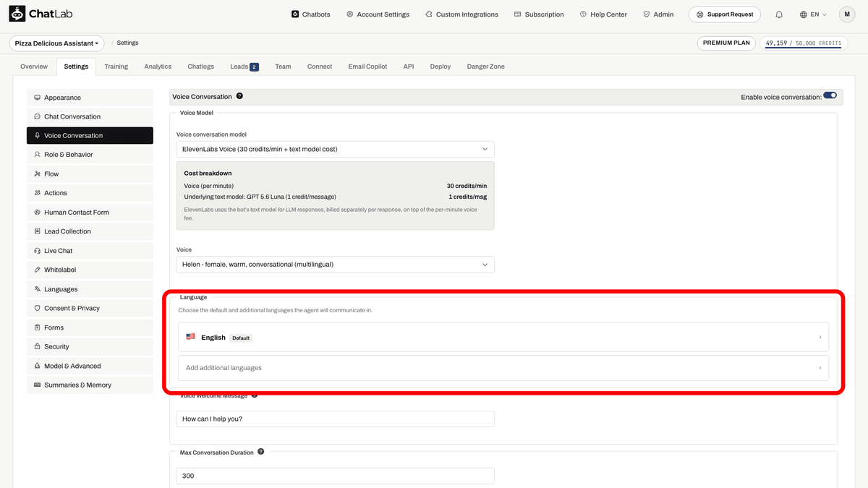
Task: Click the 49,159 / 50,000 credits counter
Action: [x=803, y=43]
